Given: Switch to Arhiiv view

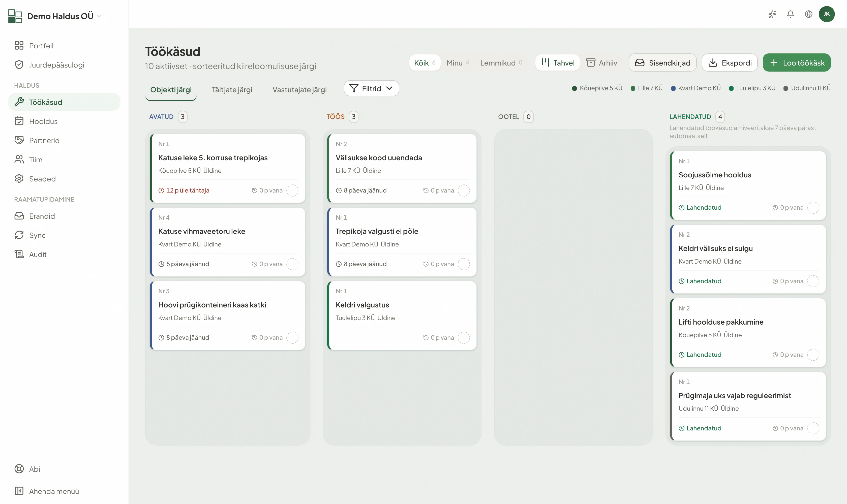Looking at the screenshot, I should point(602,62).
